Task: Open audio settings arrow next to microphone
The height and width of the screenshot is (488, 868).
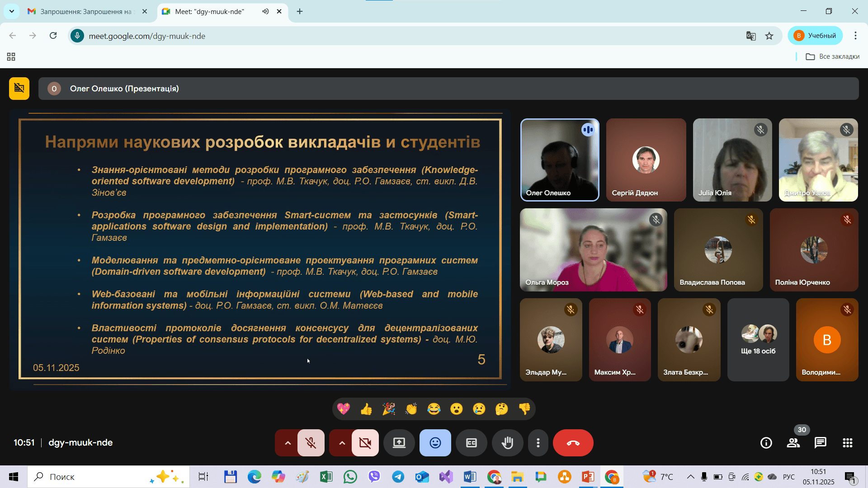Action: point(287,443)
